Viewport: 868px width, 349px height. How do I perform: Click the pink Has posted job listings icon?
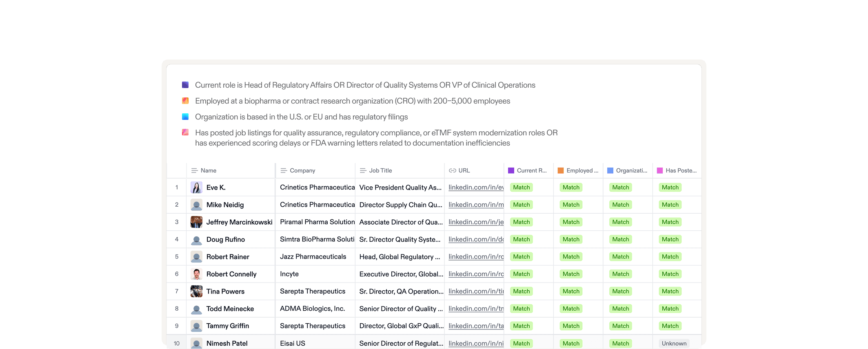[x=185, y=133]
